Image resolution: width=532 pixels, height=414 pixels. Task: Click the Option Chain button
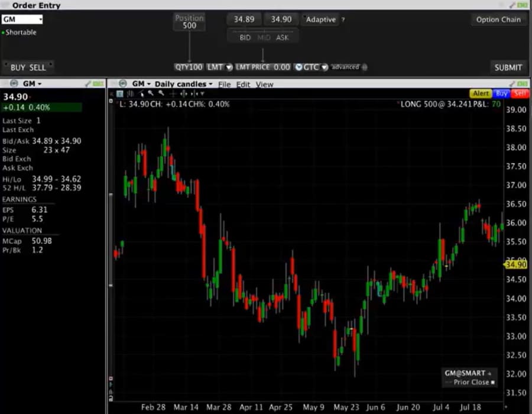498,20
